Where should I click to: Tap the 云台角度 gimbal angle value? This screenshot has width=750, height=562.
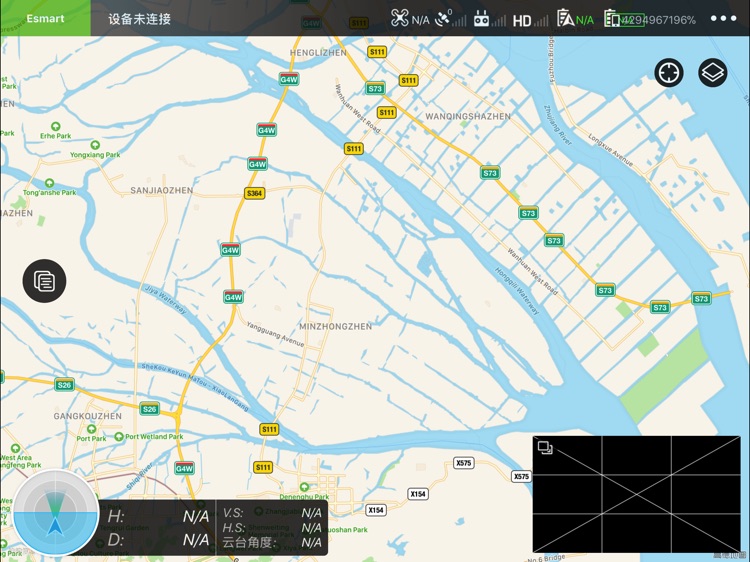click(311, 542)
